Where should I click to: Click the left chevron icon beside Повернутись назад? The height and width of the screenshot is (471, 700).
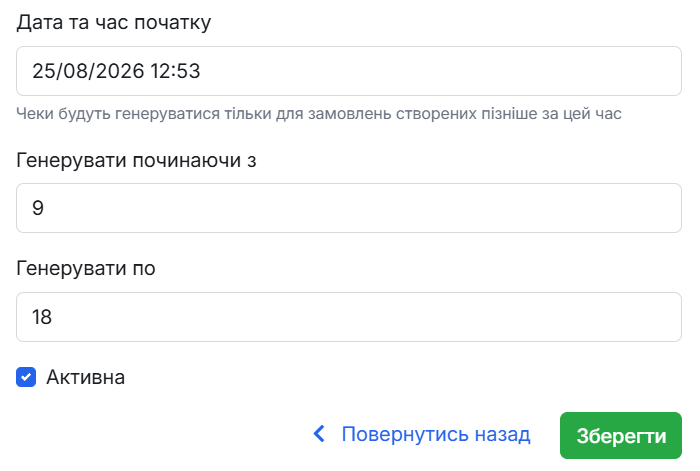pyautogui.click(x=319, y=434)
